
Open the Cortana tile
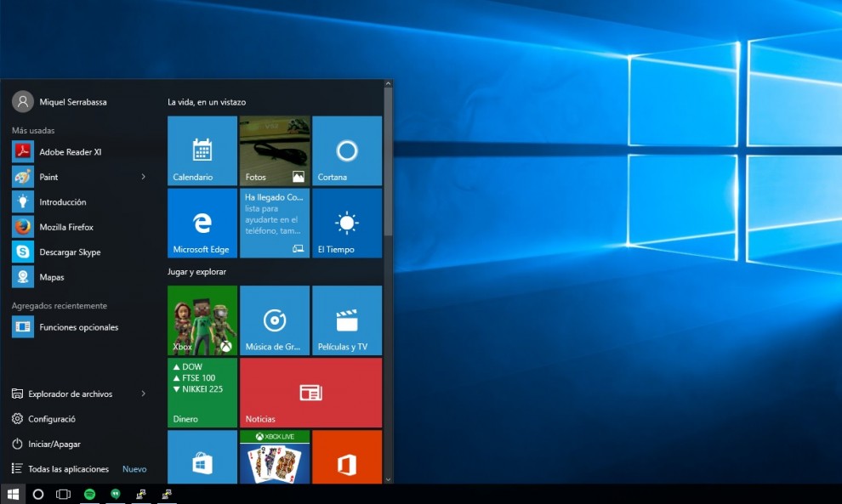347,150
